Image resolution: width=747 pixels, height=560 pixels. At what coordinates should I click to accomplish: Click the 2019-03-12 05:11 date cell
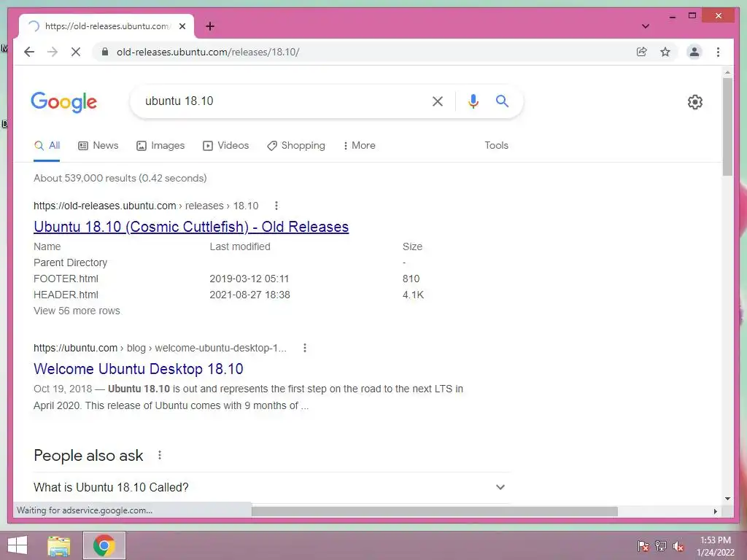[249, 279]
